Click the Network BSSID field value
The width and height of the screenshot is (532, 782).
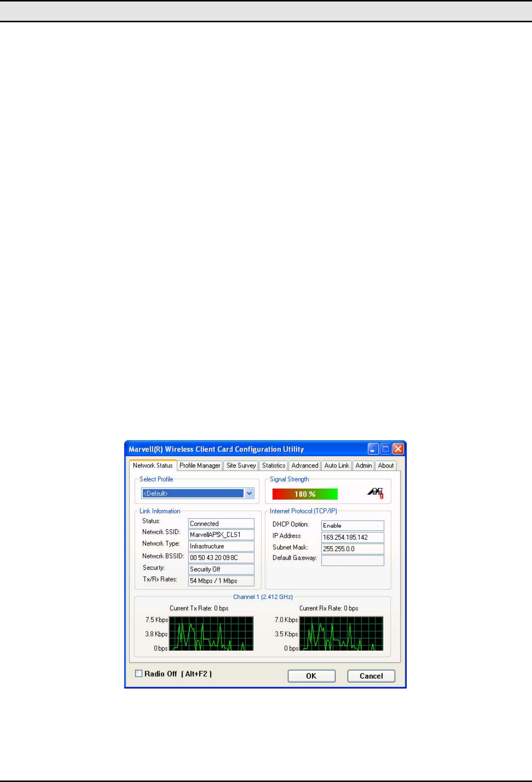tap(222, 557)
